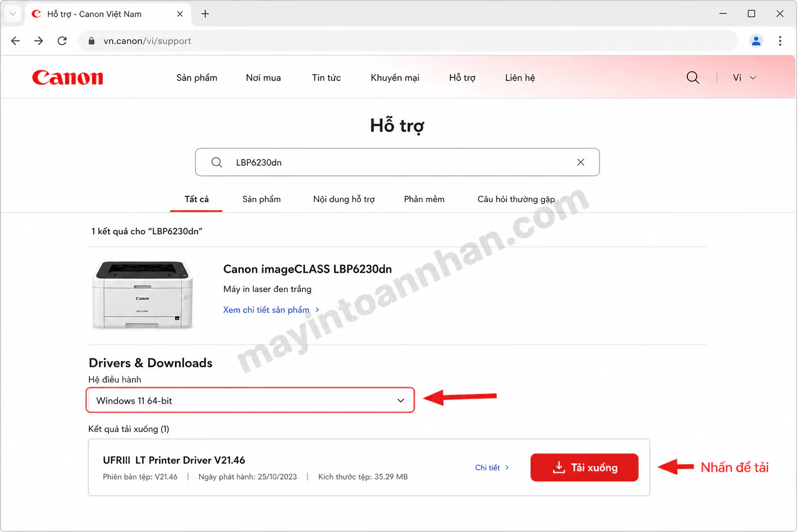Viewport: 798px width, 532px height.
Task: Switch to the Phần mềm tab
Action: click(424, 199)
